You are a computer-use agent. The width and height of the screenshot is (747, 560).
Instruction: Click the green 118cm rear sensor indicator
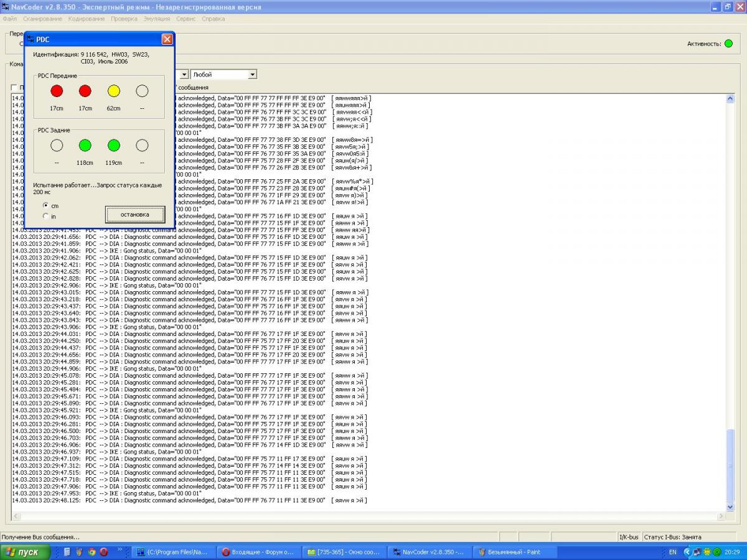pyautogui.click(x=85, y=146)
